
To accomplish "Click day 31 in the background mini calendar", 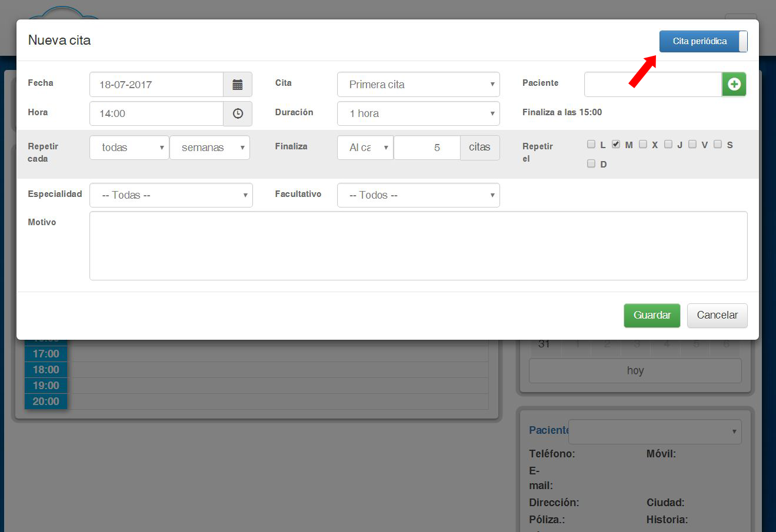I will click(x=544, y=344).
